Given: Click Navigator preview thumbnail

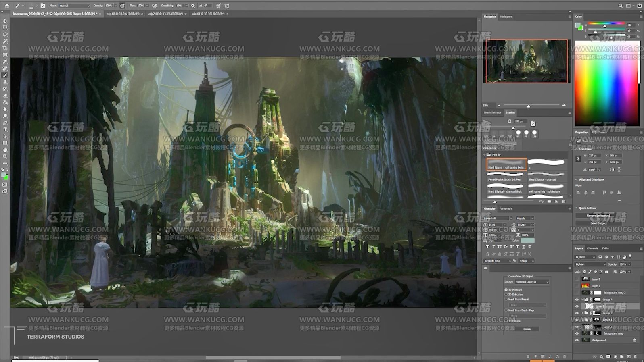Looking at the screenshot, I should point(527,61).
